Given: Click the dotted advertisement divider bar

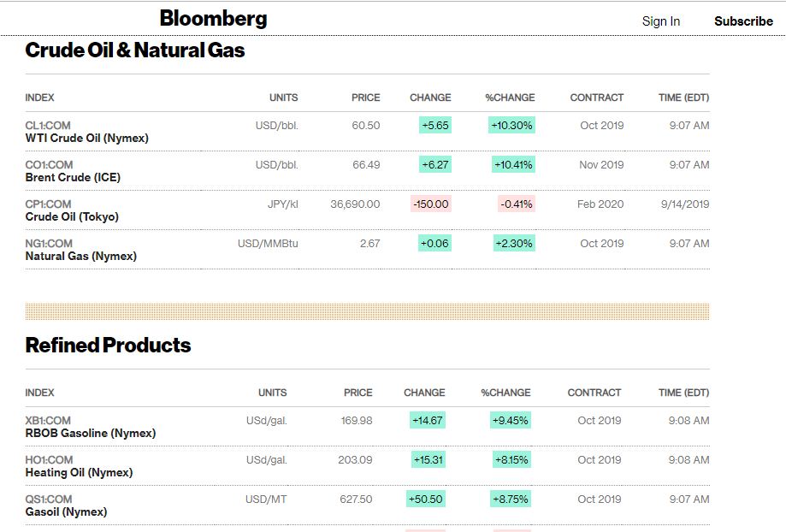Looking at the screenshot, I should 367,311.
